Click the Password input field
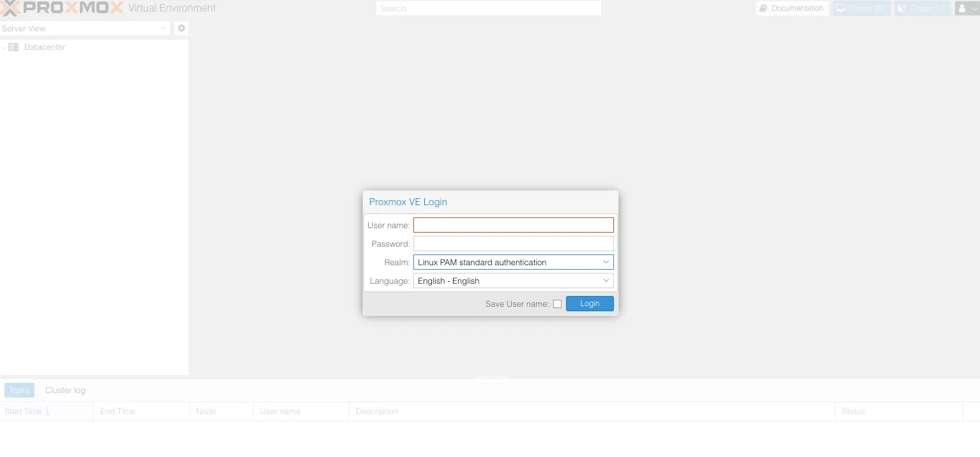Screen dimensions: 980x457 [x=513, y=244]
